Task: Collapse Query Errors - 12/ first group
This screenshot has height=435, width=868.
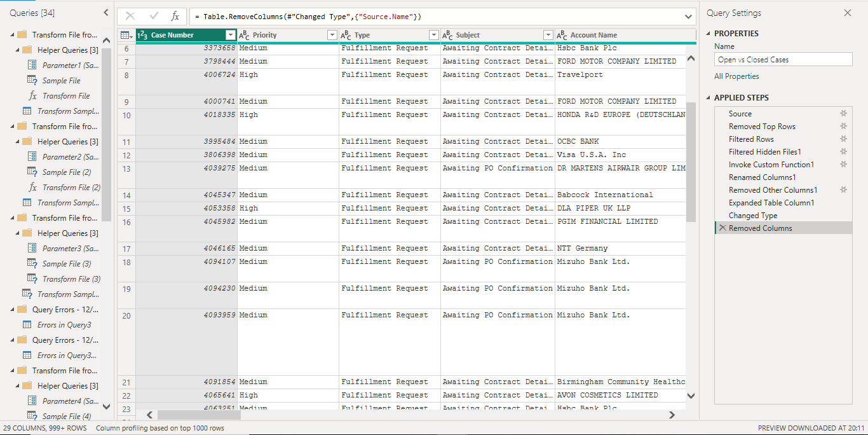Action: pyautogui.click(x=12, y=310)
